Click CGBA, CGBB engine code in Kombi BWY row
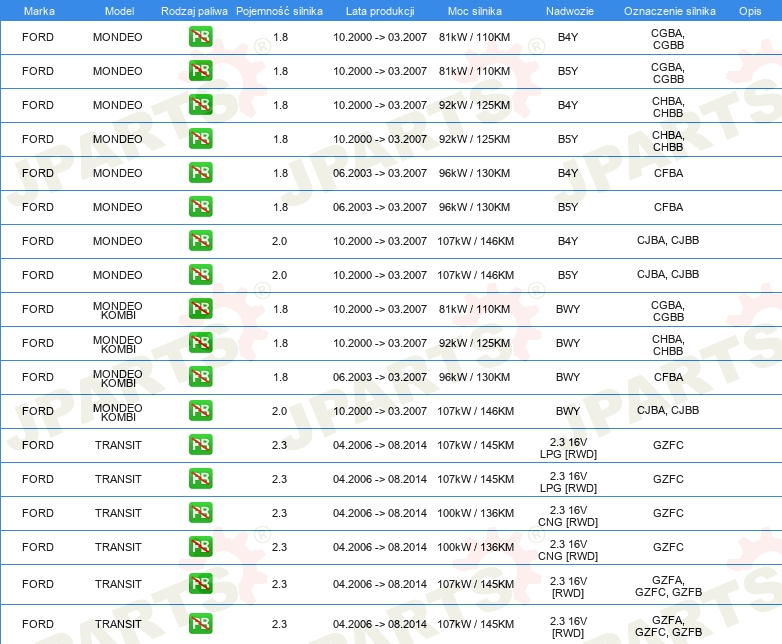 tap(668, 311)
